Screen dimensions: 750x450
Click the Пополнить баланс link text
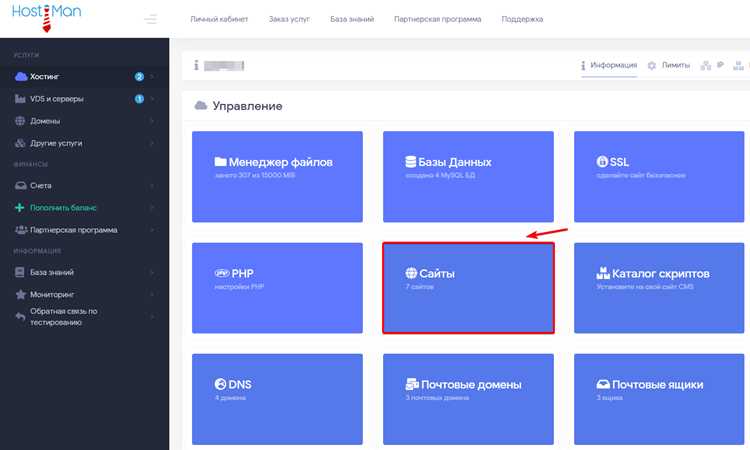[x=63, y=208]
